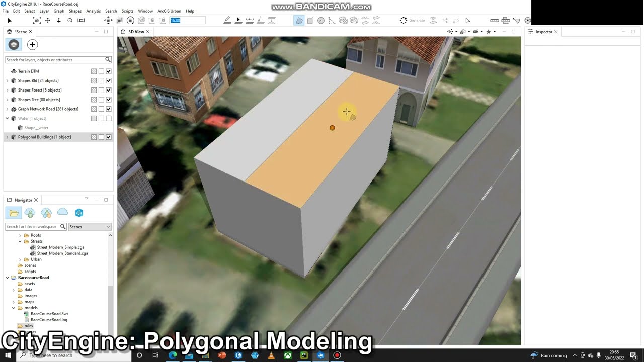Collapse the Water layer
This screenshot has height=362, width=644.
7,118
